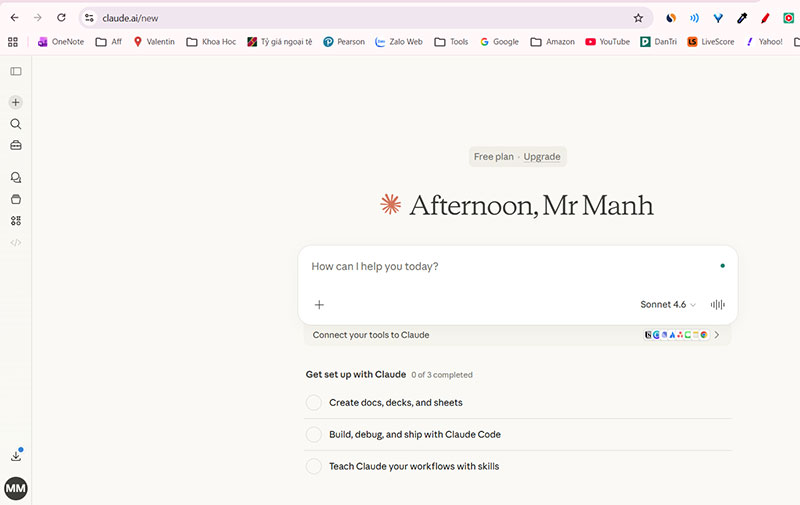This screenshot has width=800, height=505.
Task: Tick Teach Claude your workflows with skills
Action: coord(313,467)
